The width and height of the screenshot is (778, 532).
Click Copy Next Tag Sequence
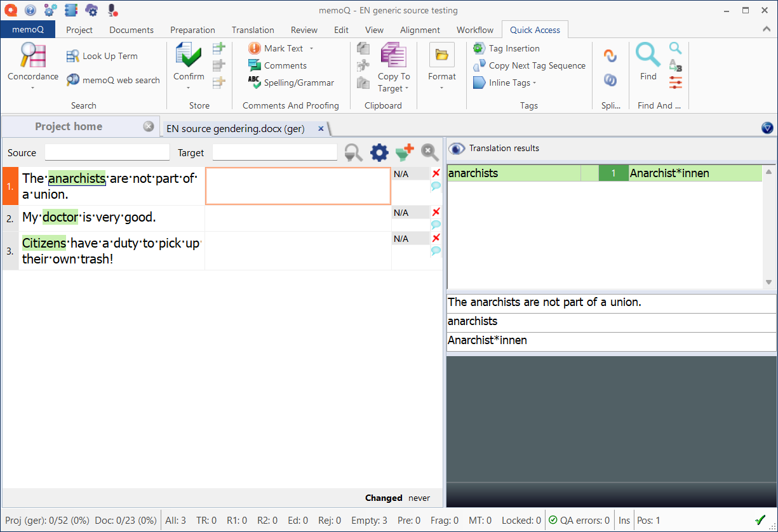[x=529, y=65]
